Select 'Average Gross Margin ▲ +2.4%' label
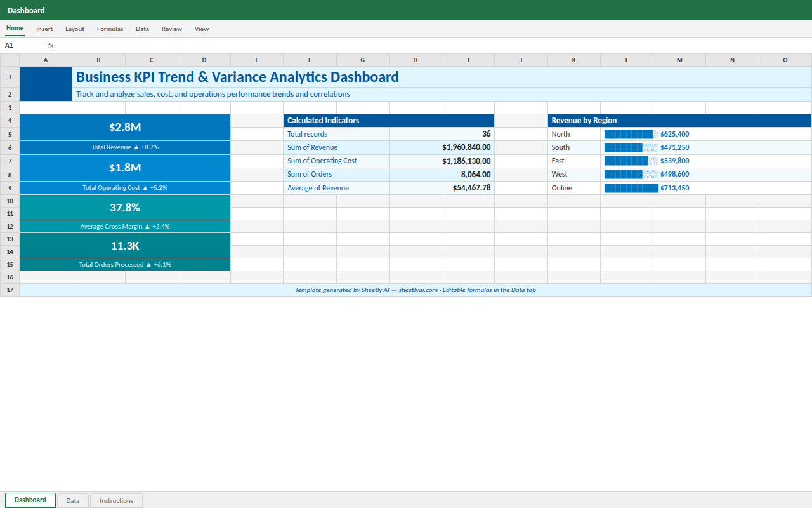 [125, 226]
